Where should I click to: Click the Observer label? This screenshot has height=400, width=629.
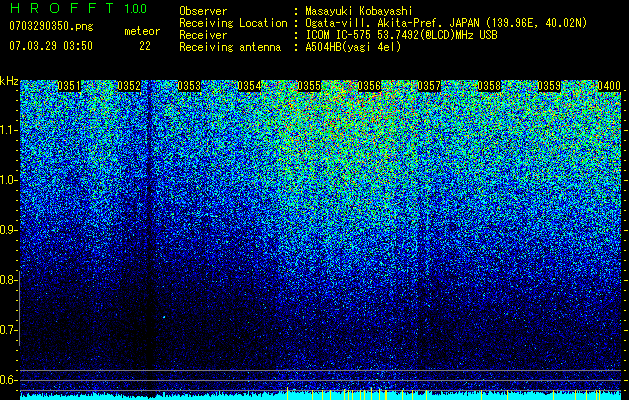203,11
